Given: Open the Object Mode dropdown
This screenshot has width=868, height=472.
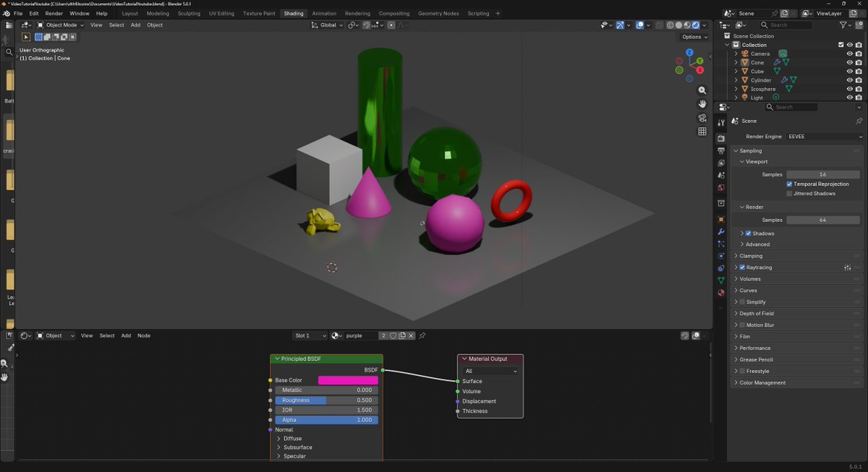Looking at the screenshot, I should [x=60, y=25].
